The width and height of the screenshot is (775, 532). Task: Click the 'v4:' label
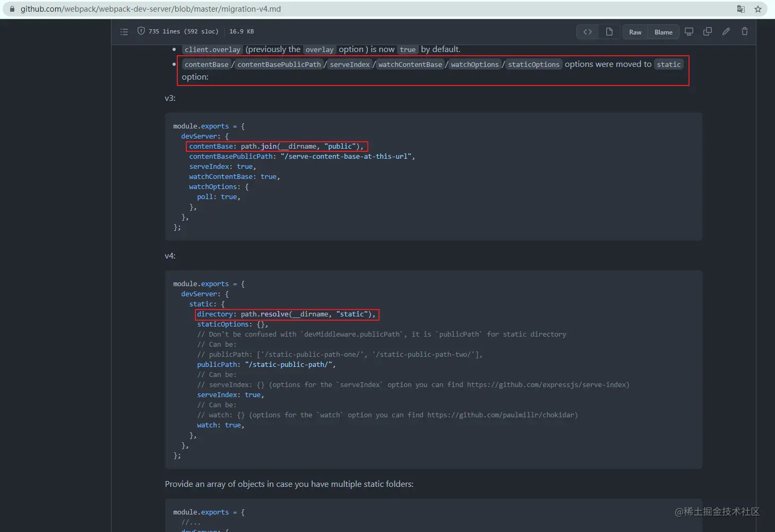pos(170,256)
